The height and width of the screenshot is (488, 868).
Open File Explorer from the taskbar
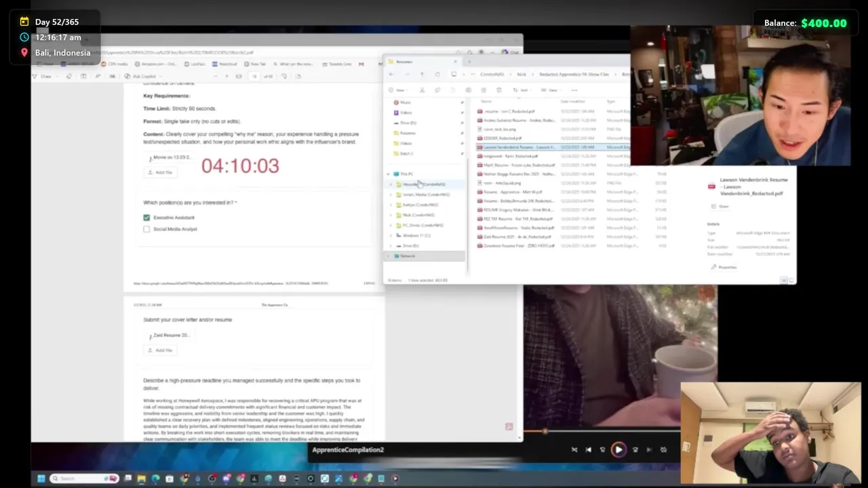(141, 479)
